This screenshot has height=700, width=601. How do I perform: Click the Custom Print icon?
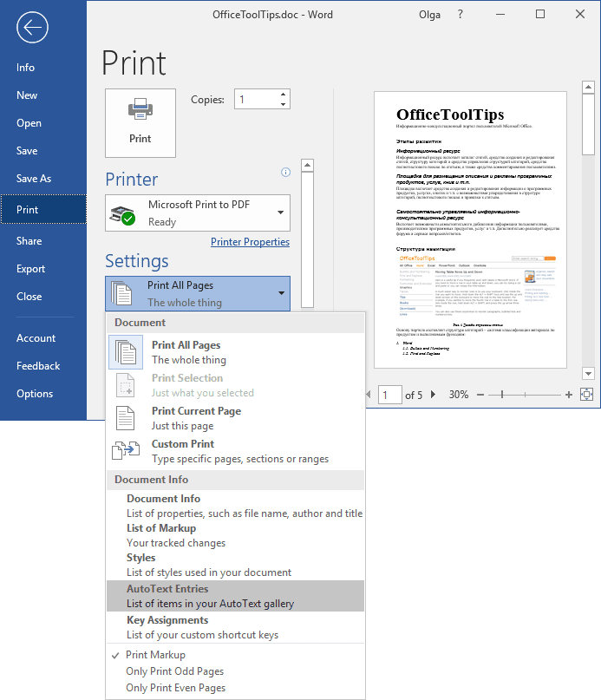pos(126,450)
